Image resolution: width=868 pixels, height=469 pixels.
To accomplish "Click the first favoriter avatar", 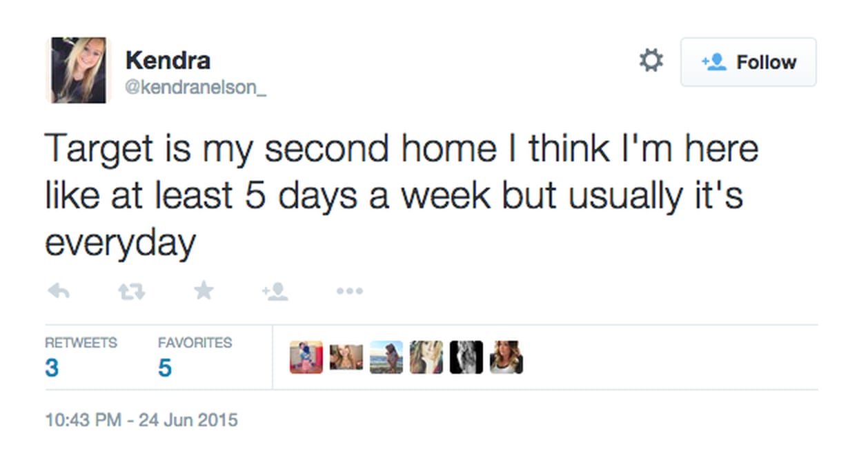I will [306, 357].
